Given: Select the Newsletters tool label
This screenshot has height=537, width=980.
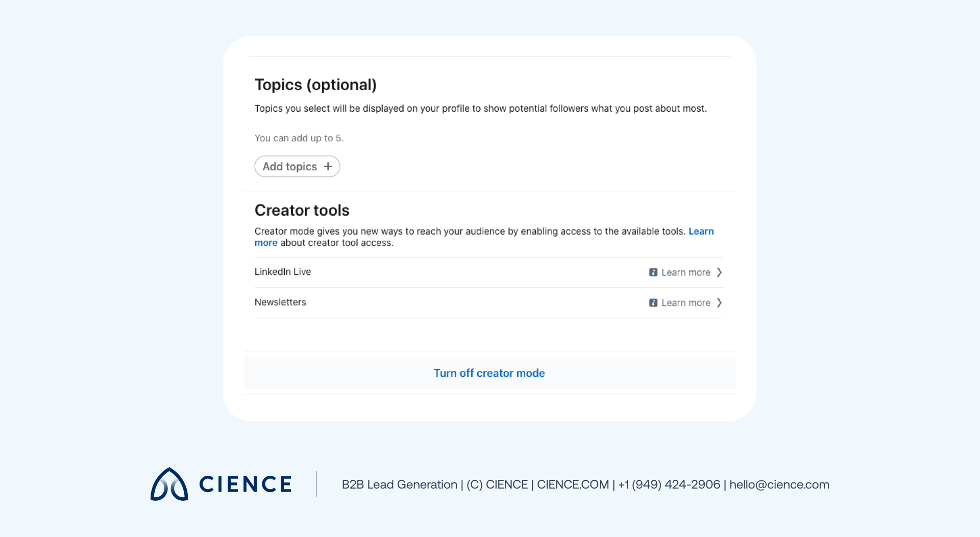Looking at the screenshot, I should coord(280,302).
